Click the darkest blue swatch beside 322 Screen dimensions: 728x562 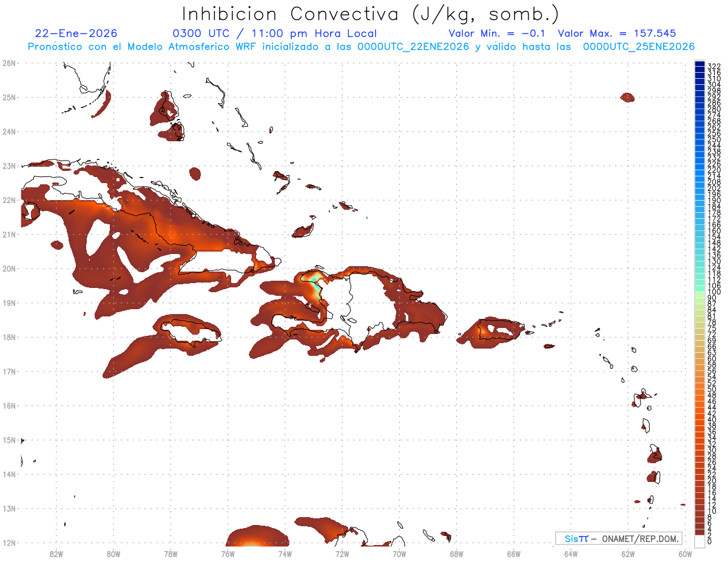[x=699, y=64]
